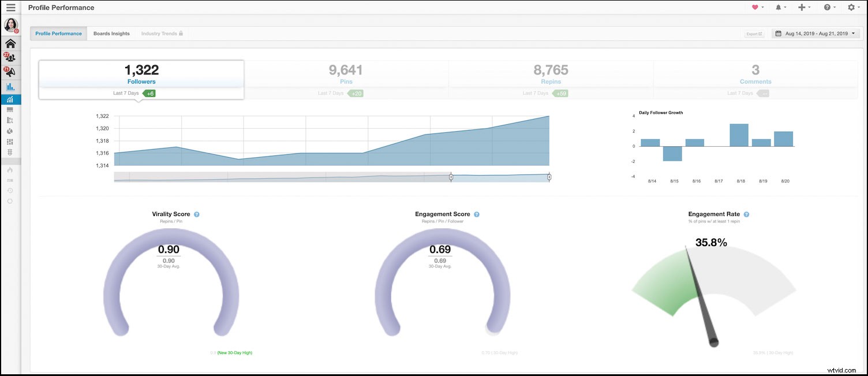Viewport: 868px width, 376px height.
Task: Click the Export button
Action: [x=754, y=34]
